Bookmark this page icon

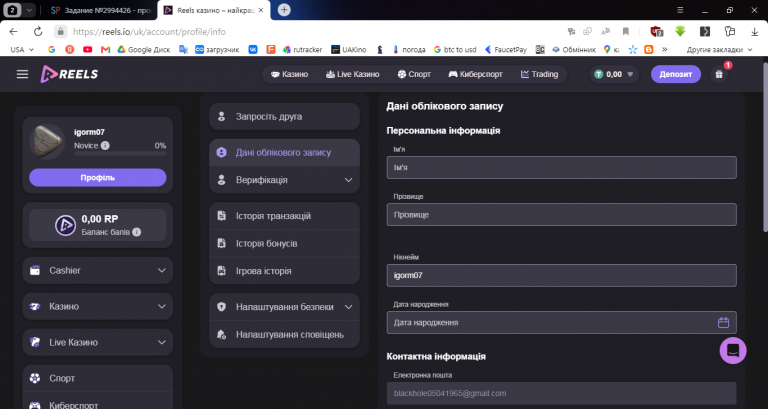pyautogui.click(x=625, y=31)
